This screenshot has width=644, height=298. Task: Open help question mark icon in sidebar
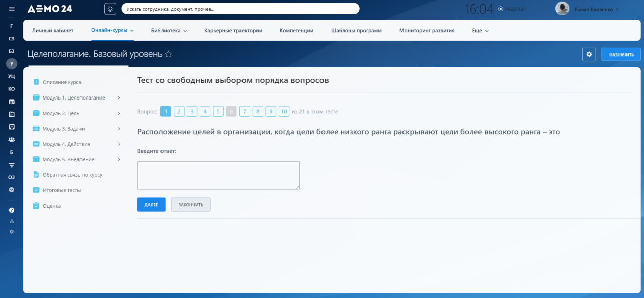tap(12, 210)
